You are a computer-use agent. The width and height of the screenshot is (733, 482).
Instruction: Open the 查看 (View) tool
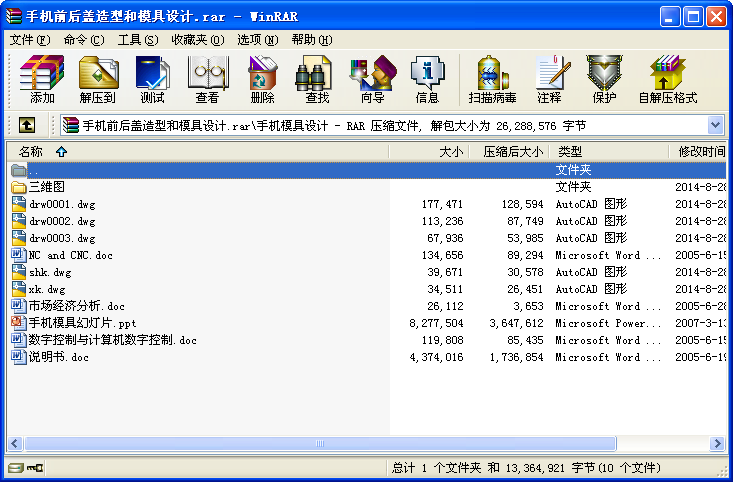tap(208, 79)
